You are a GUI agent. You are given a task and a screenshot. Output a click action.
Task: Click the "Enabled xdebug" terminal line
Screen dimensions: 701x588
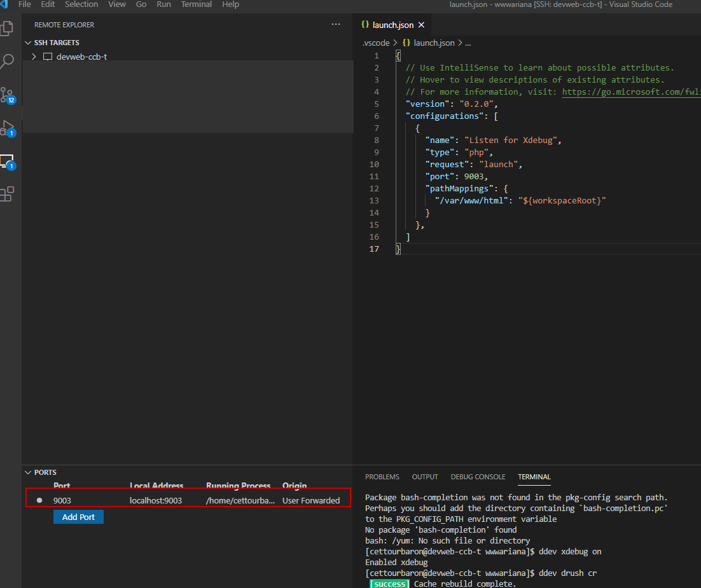396,562
